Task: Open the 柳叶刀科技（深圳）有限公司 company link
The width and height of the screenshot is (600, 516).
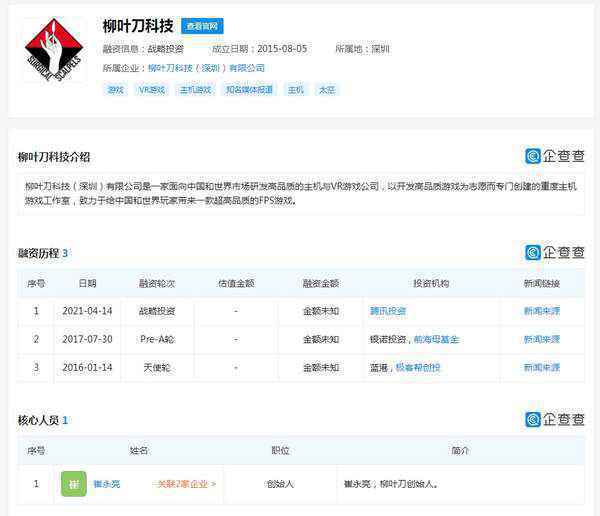Action: pyautogui.click(x=206, y=68)
